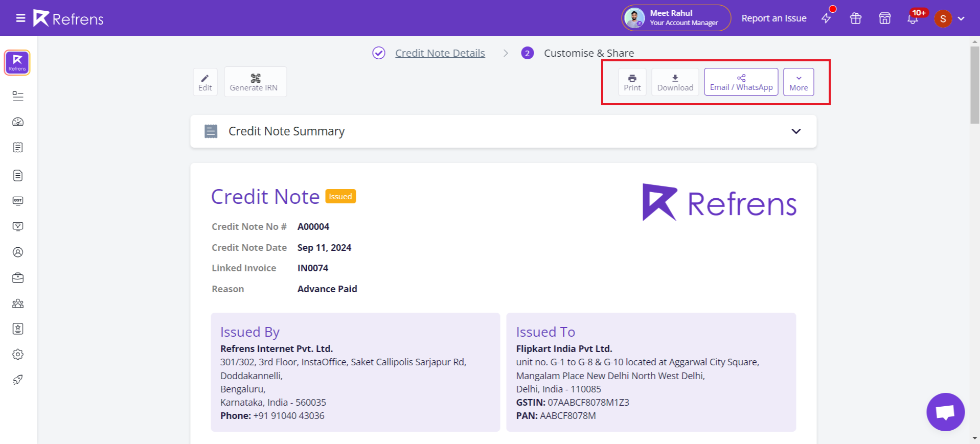
Task: Open the More dropdown
Action: click(x=799, y=82)
